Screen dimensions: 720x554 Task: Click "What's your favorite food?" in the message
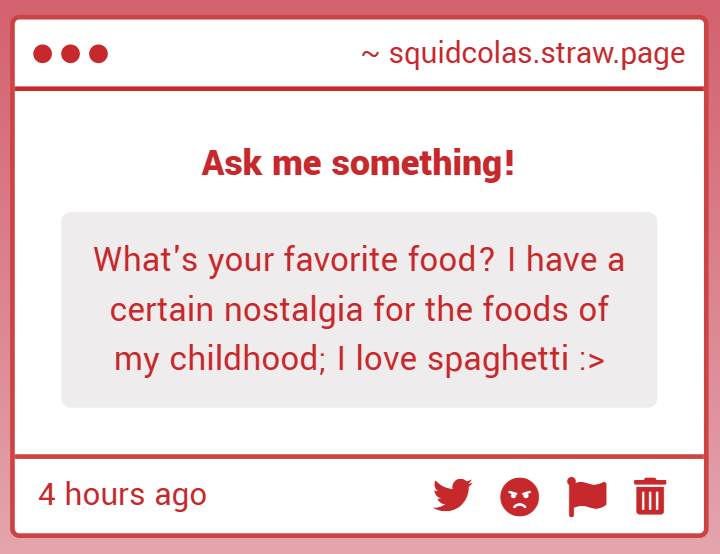pyautogui.click(x=296, y=260)
